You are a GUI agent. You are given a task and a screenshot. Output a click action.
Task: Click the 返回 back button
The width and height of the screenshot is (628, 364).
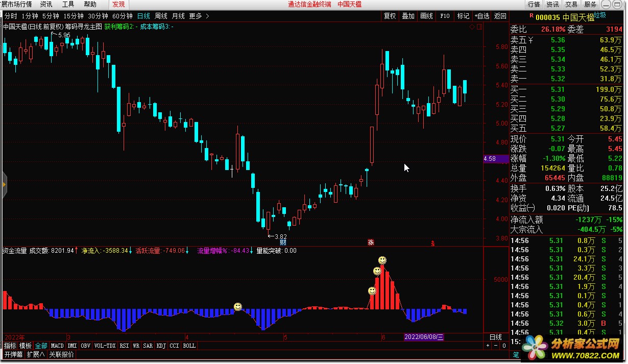[500, 16]
